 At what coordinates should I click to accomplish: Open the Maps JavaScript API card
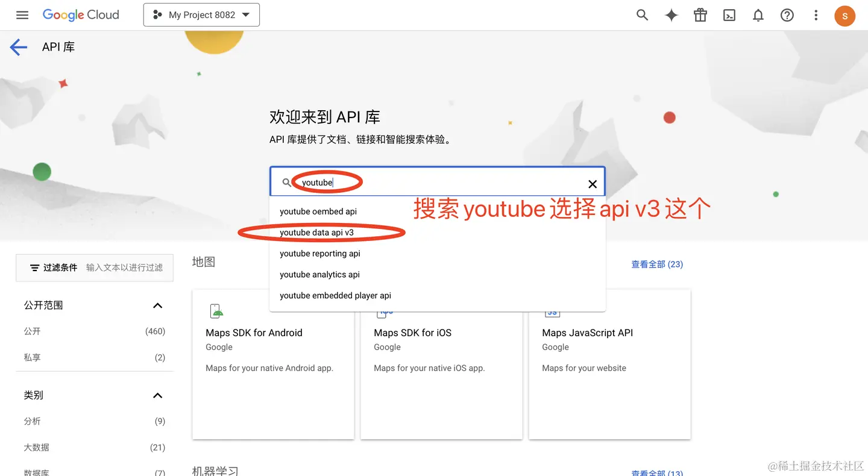point(609,365)
